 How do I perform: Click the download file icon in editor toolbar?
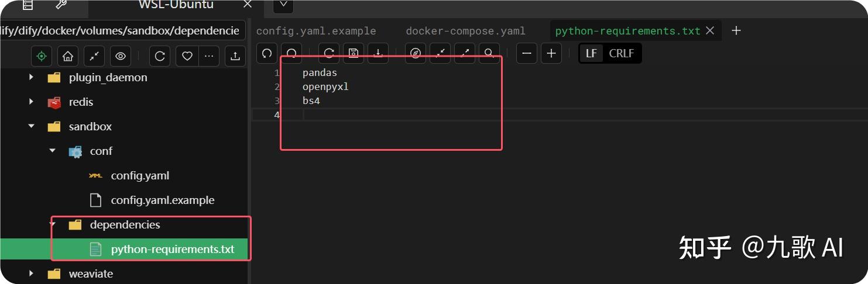point(378,53)
